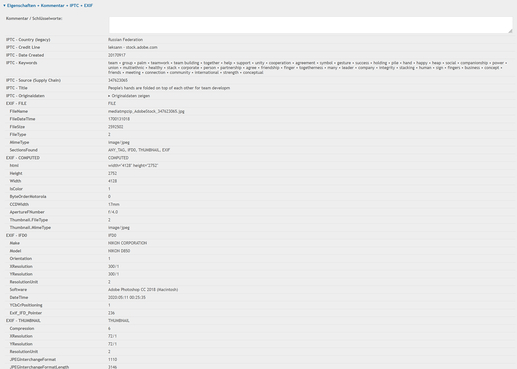Image resolution: width=517 pixels, height=369 pixels.
Task: Select the NIKON D850 model value
Action: pyautogui.click(x=119, y=251)
